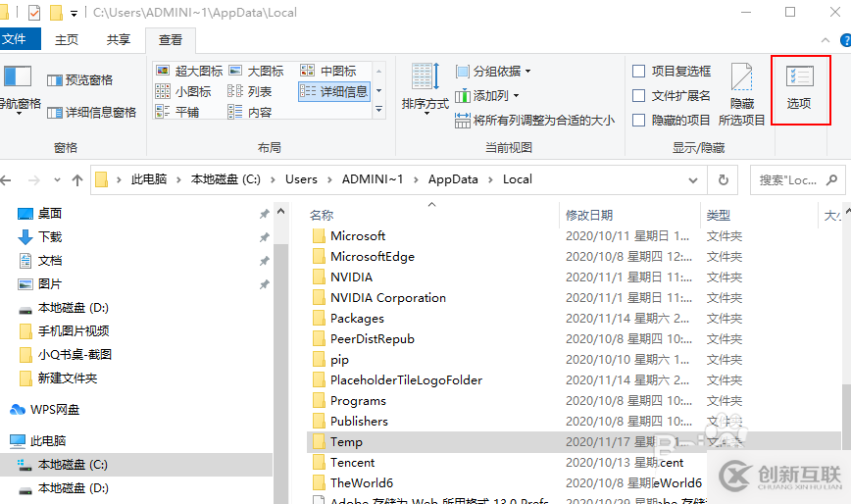The image size is (851, 504).
Task: Open 小Q书桌-截图 folder in sidebar
Action: pos(65,355)
